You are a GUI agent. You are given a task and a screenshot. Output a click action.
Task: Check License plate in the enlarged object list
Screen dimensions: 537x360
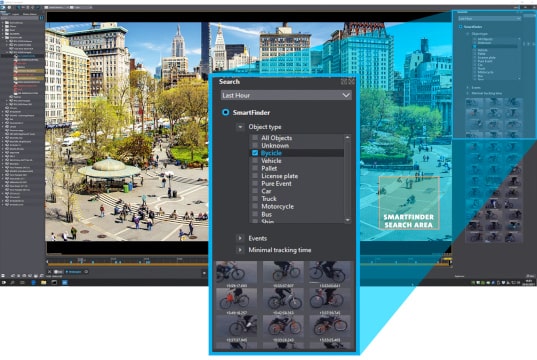click(255, 176)
